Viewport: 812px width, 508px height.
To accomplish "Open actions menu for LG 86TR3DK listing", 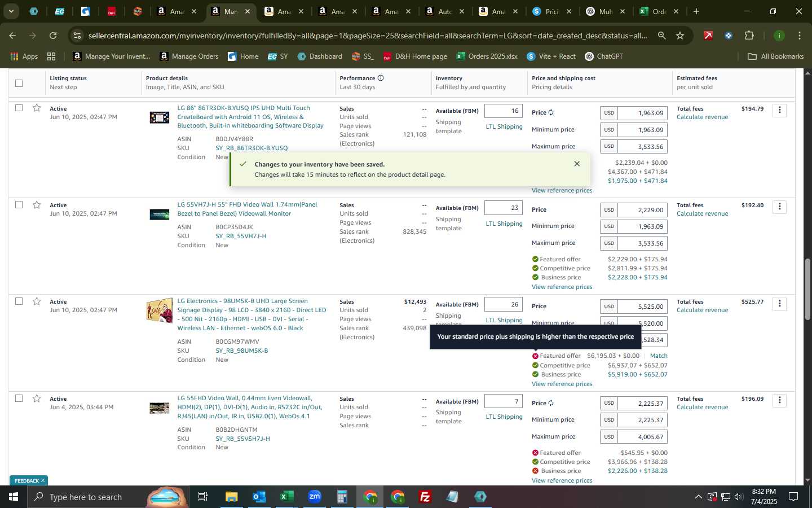I will click(x=779, y=110).
